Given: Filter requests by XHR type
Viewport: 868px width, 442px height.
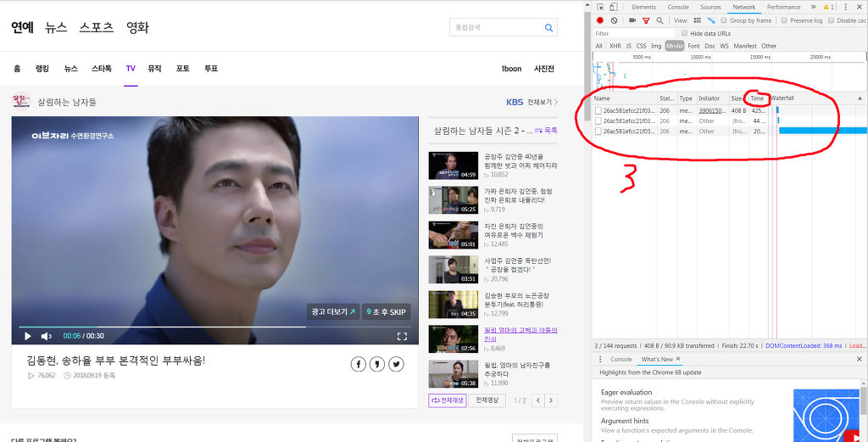Looking at the screenshot, I should point(615,46).
